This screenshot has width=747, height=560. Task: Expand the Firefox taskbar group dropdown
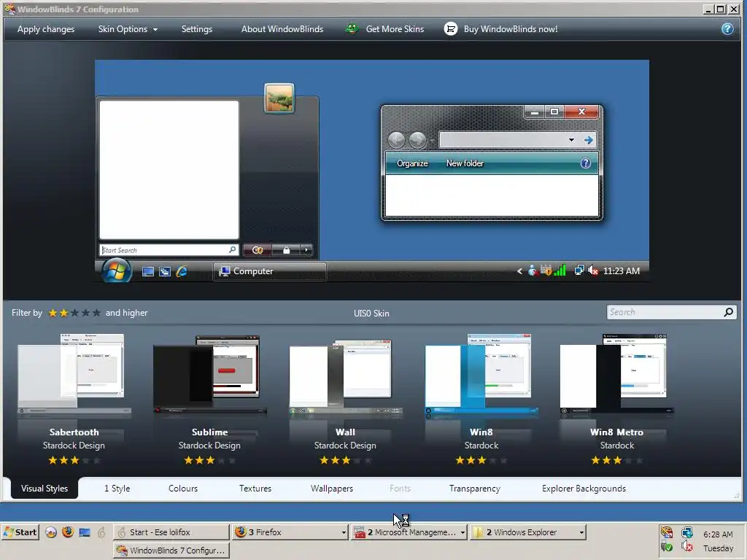[344, 532]
